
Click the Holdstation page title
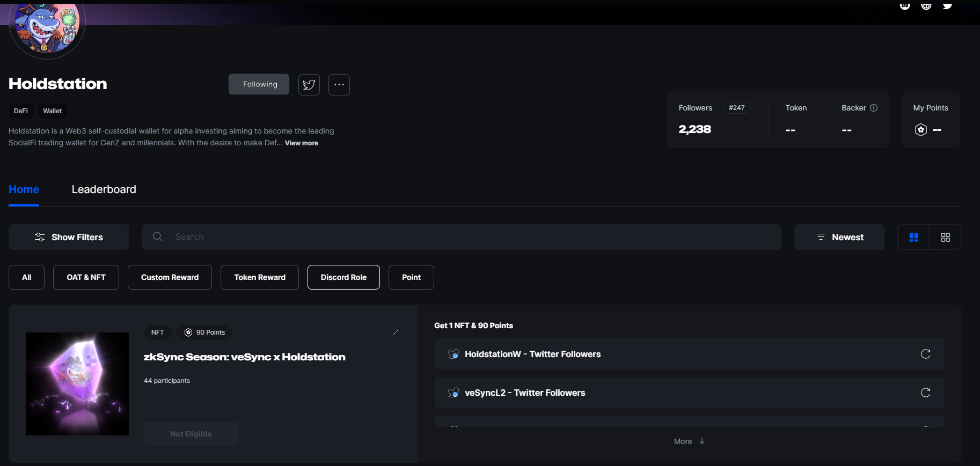[x=58, y=84]
